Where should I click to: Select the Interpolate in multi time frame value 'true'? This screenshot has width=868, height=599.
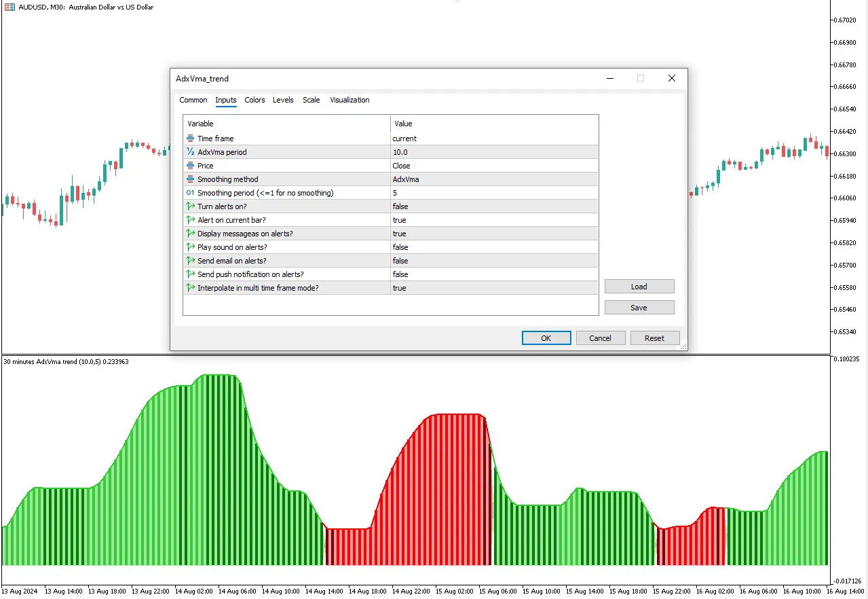(x=399, y=288)
